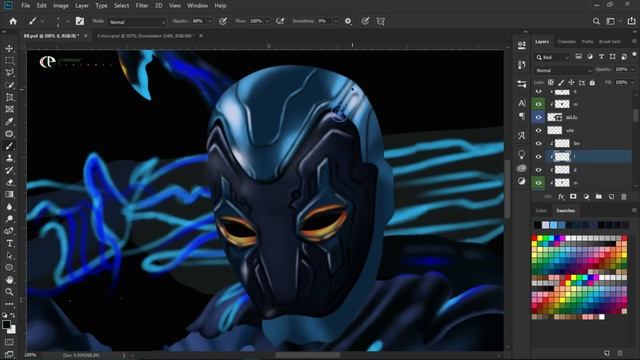
Task: Open the Filter menu
Action: [x=142, y=6]
